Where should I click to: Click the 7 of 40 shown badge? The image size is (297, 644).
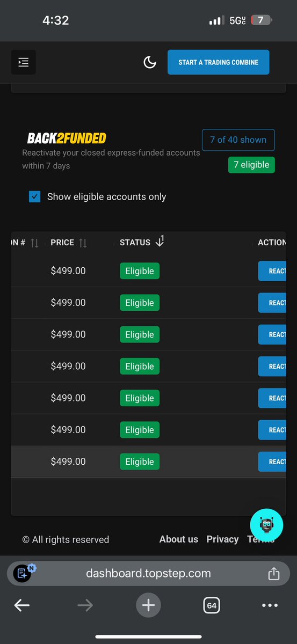pos(238,140)
